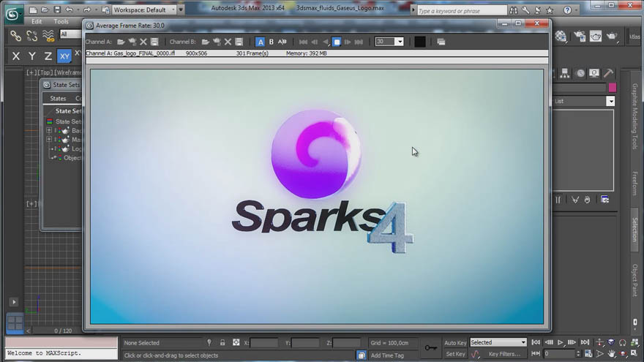Select the Bind to Space Warp tool
Viewport: 644px width, 362px height.
click(48, 36)
